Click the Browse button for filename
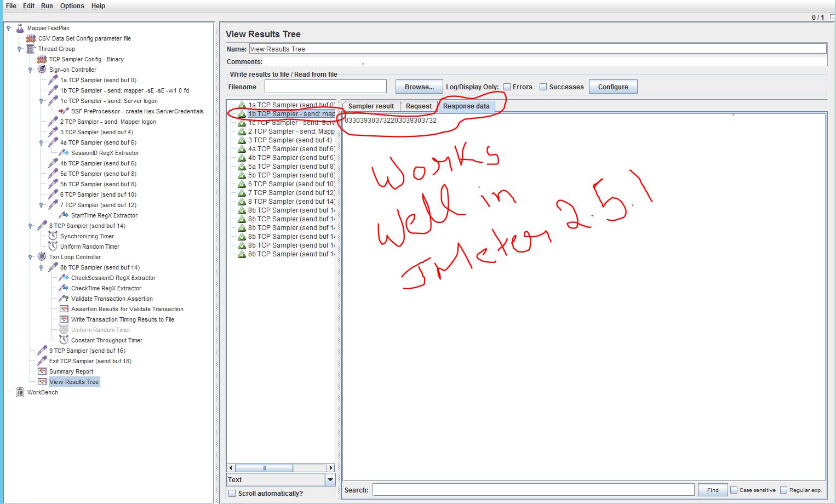This screenshot has height=504, width=836. 419,87
